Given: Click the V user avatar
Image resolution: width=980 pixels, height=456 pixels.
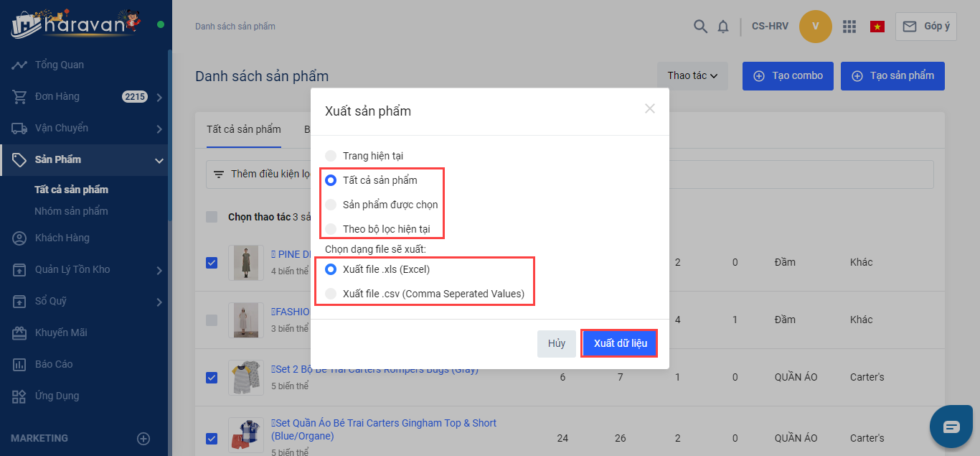Looking at the screenshot, I should 815,27.
